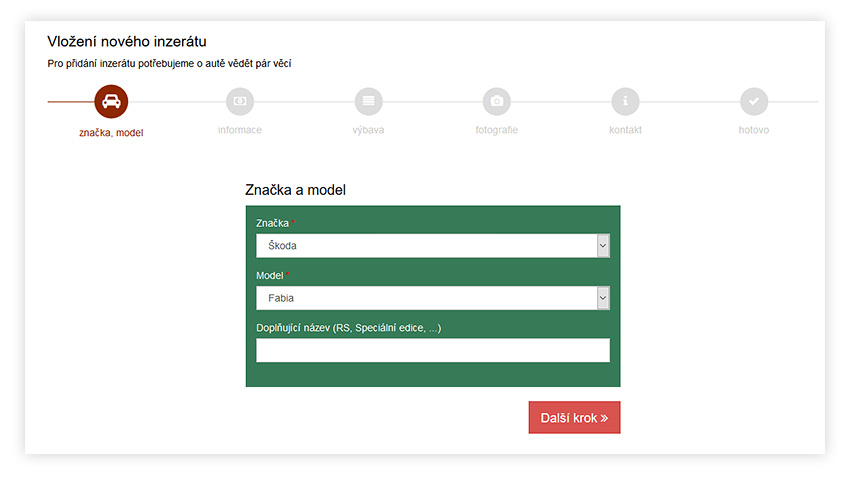Open the Značka dropdown showing Škoda
Screen dimensions: 850x480
click(x=432, y=246)
